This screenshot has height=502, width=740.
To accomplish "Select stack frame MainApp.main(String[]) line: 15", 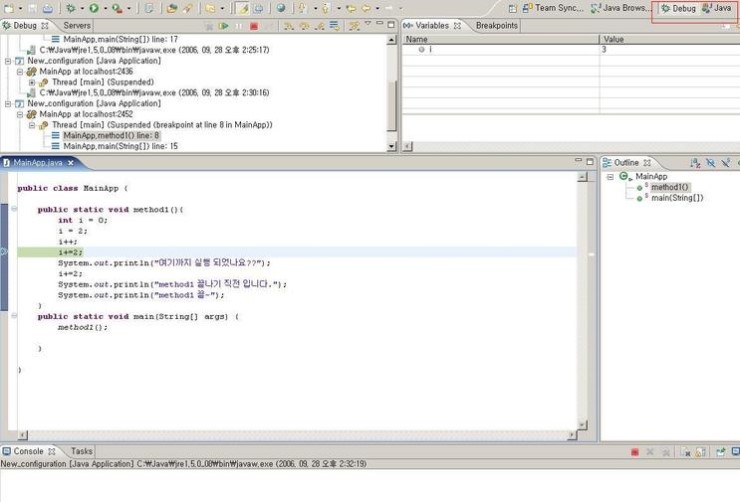I will pos(120,146).
